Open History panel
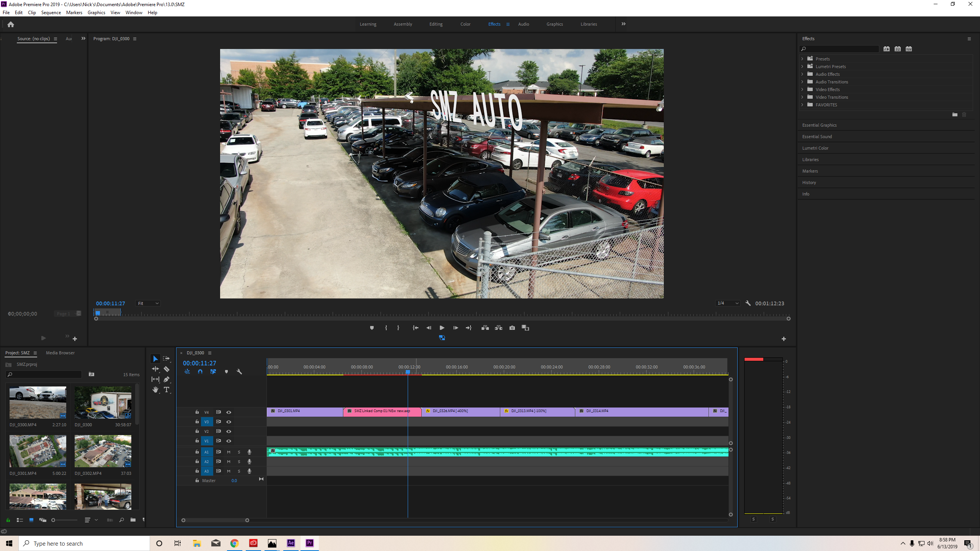 809,183
